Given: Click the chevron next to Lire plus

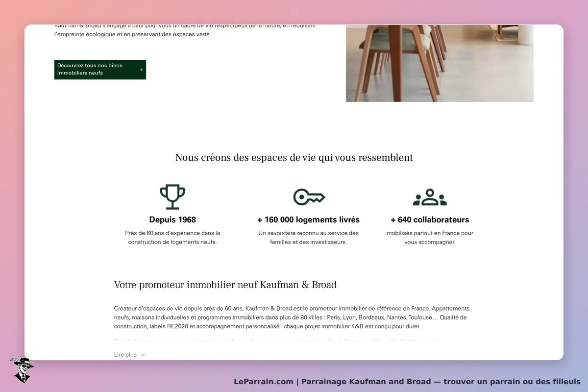Looking at the screenshot, I should coord(143,355).
